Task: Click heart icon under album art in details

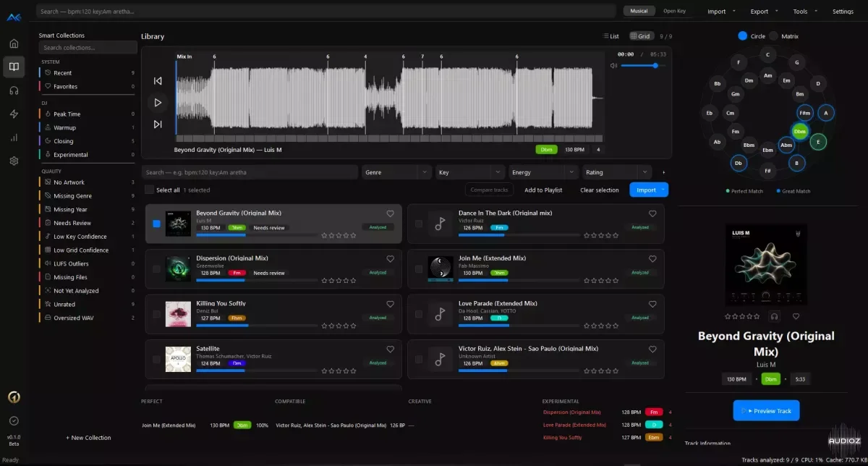Action: [x=796, y=316]
